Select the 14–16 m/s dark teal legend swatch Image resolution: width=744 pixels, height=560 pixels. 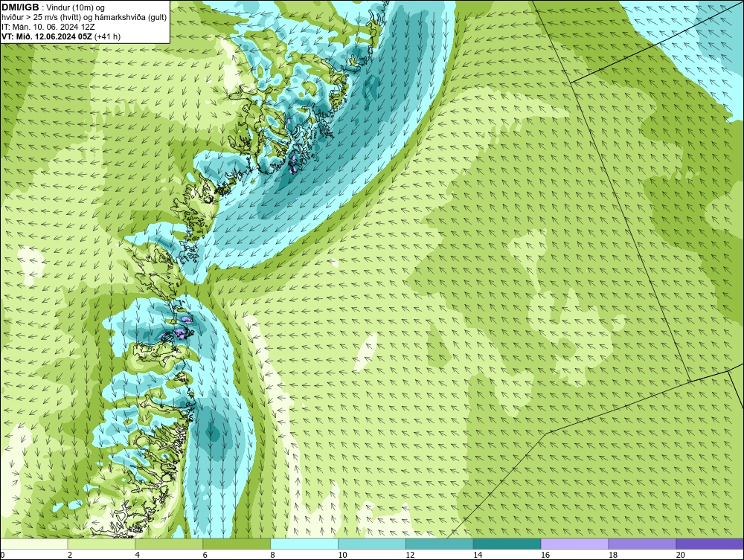(x=507, y=544)
